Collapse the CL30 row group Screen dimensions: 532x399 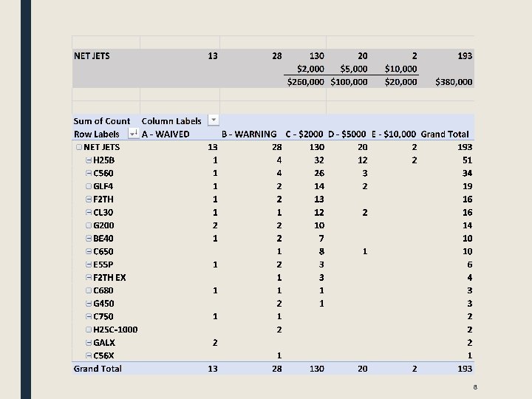(89, 212)
